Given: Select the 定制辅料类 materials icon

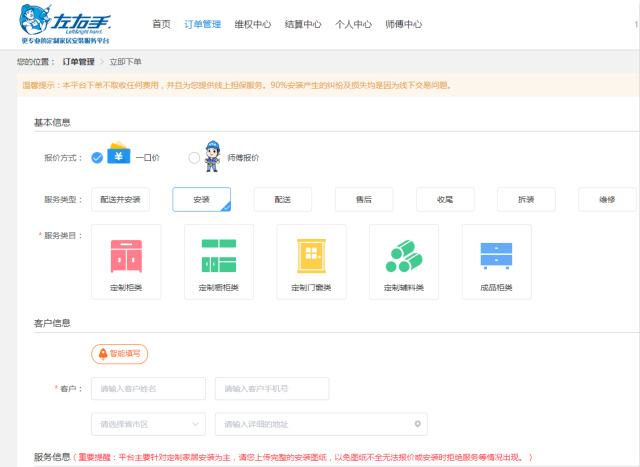Looking at the screenshot, I should 403,256.
